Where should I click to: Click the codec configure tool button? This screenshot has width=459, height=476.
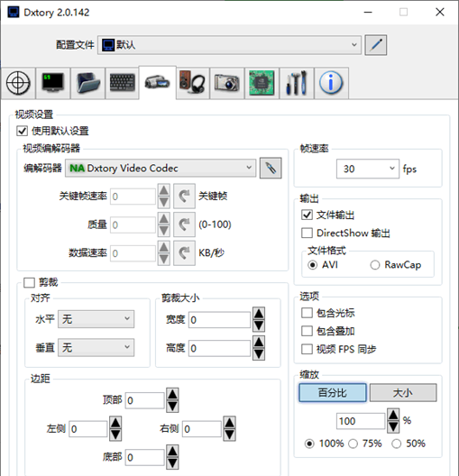(271, 168)
